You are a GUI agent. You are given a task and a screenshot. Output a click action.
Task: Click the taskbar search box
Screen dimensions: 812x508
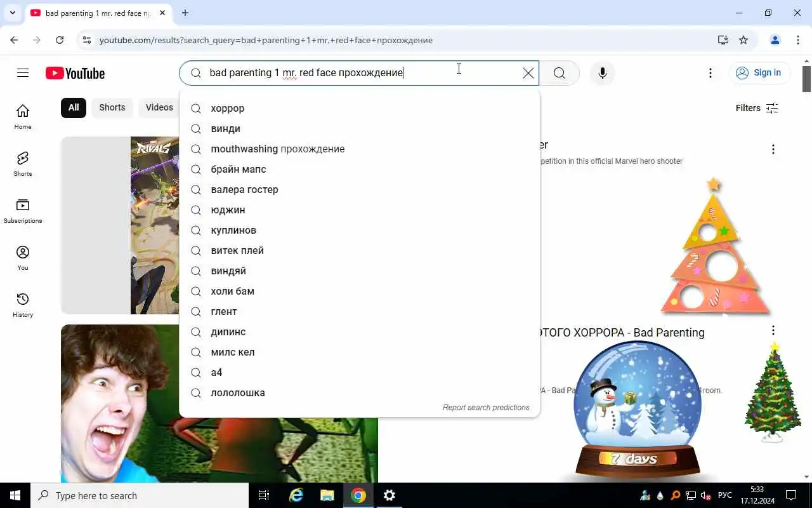point(140,495)
